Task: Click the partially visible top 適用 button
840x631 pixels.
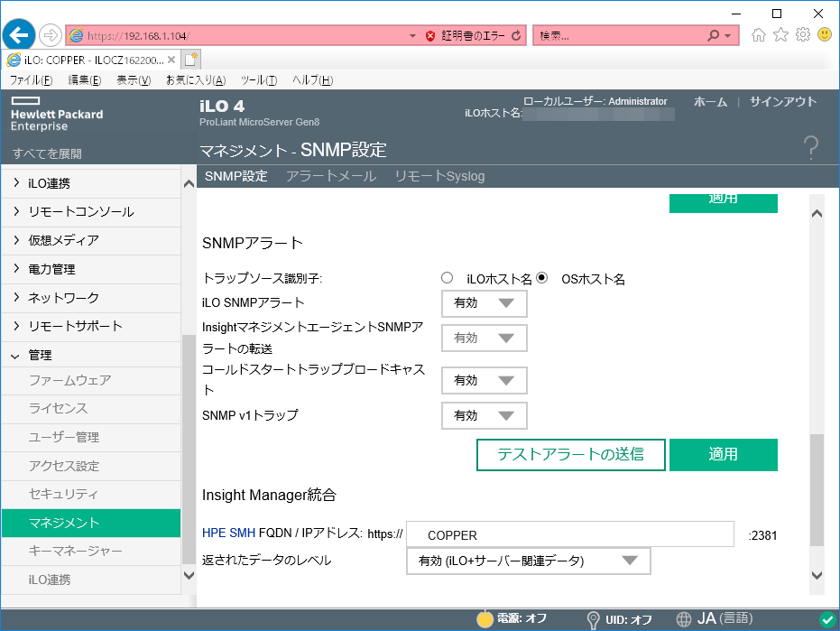Action: point(724,203)
